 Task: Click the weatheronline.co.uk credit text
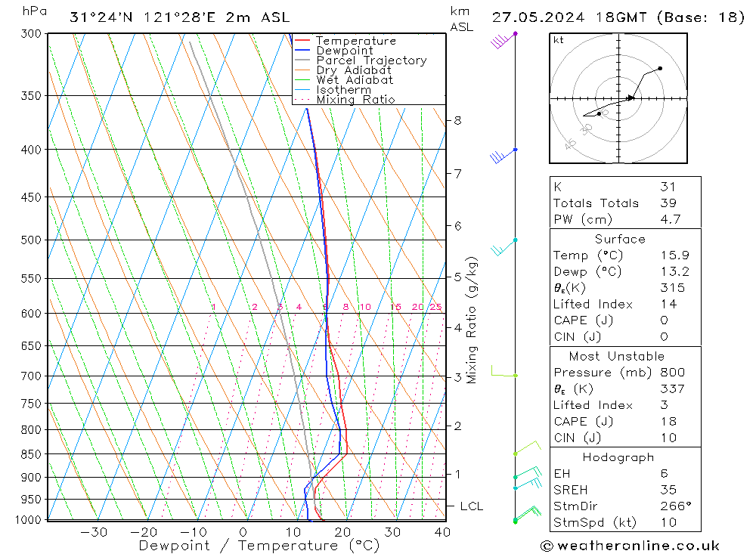tap(638, 546)
